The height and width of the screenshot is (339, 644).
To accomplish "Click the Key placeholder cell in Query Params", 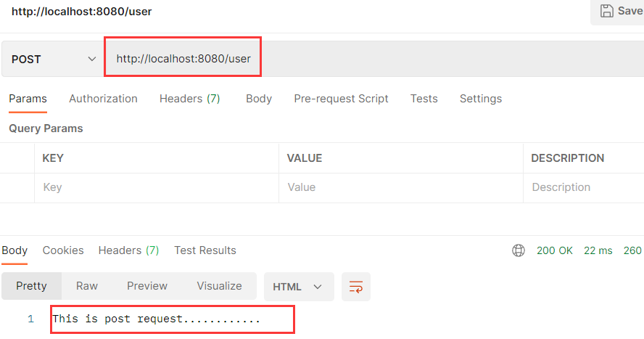I will (x=156, y=187).
